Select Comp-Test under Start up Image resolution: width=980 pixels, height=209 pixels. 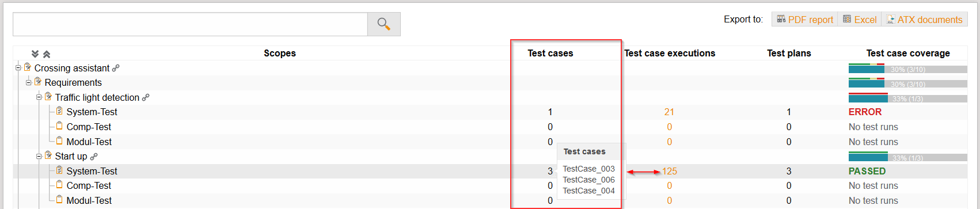point(89,185)
